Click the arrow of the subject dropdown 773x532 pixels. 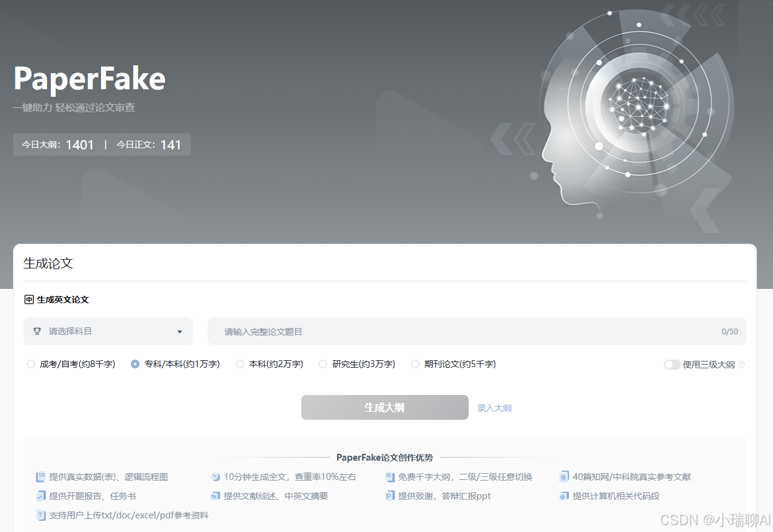180,332
